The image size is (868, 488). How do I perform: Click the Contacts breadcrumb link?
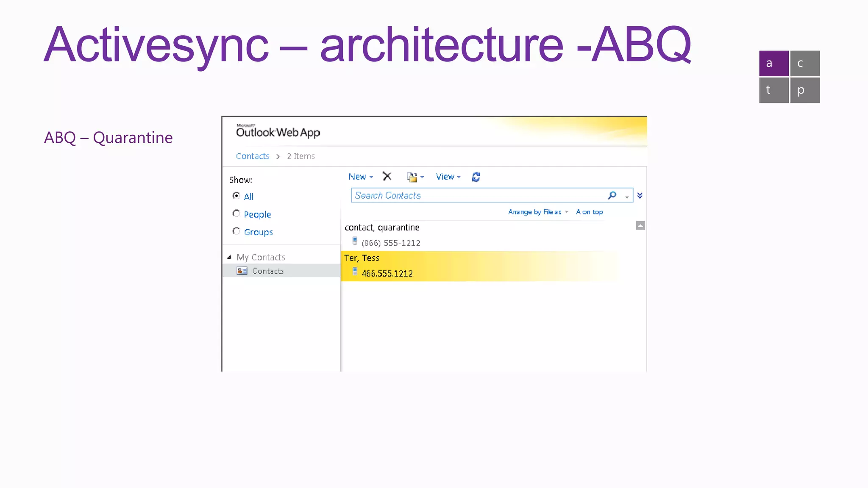[x=253, y=156]
